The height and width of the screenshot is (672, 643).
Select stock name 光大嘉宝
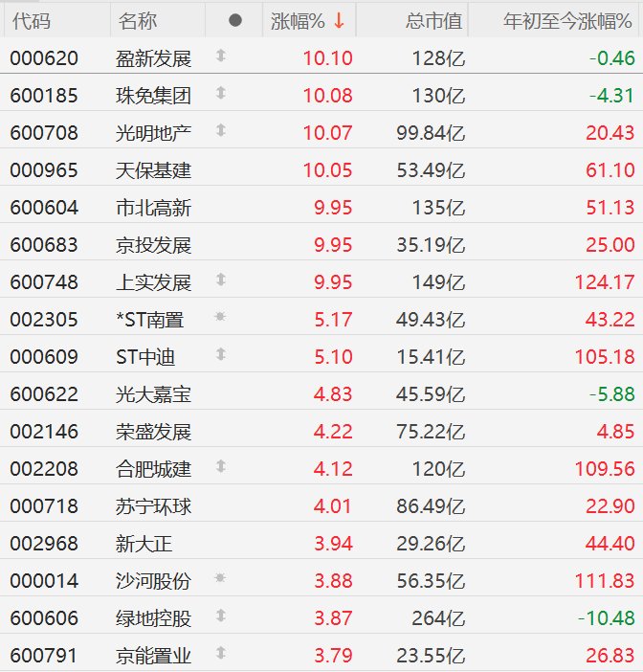point(153,394)
